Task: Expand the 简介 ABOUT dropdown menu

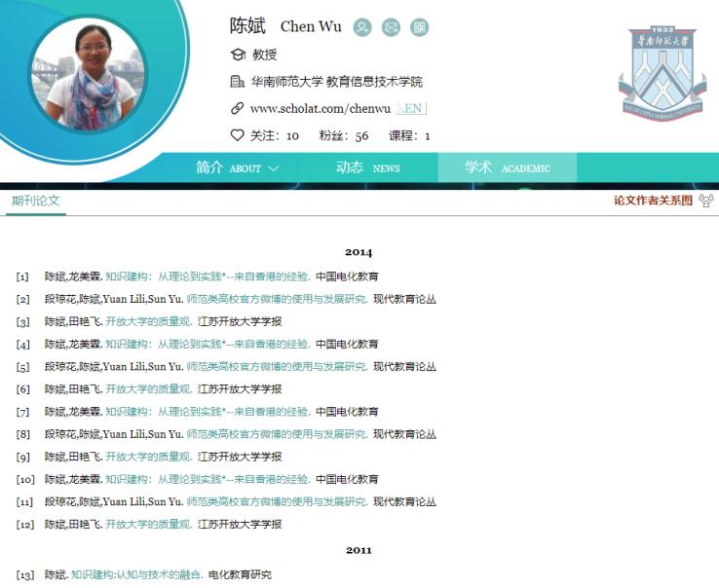Action: pos(237,167)
